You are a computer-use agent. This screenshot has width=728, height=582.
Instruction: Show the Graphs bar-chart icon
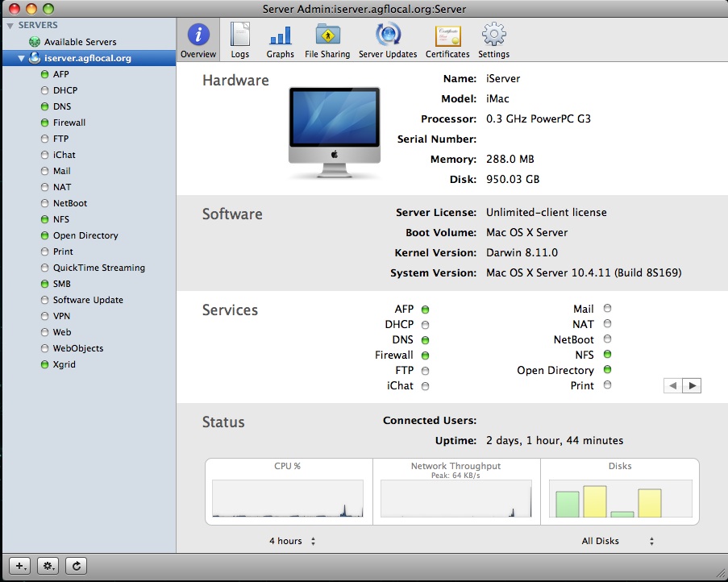[x=281, y=35]
